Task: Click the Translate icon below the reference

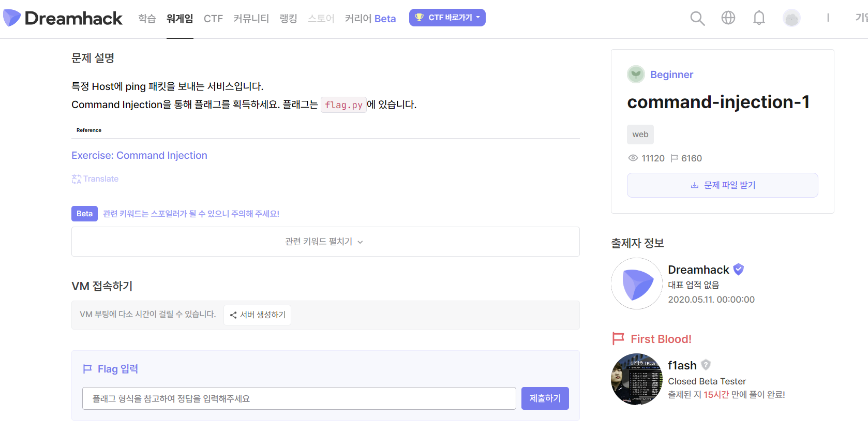Action: point(76,178)
